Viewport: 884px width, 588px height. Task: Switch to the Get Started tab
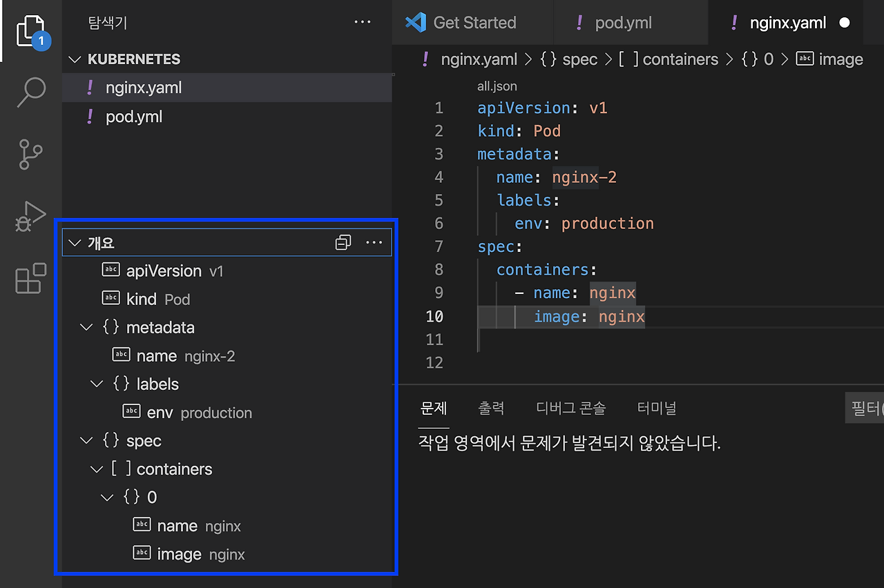coord(473,23)
